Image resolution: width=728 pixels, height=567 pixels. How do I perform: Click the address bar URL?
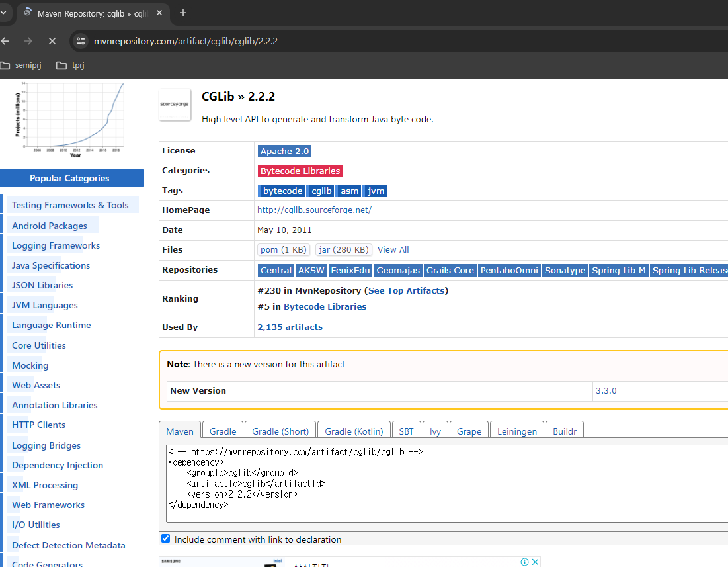[186, 41]
